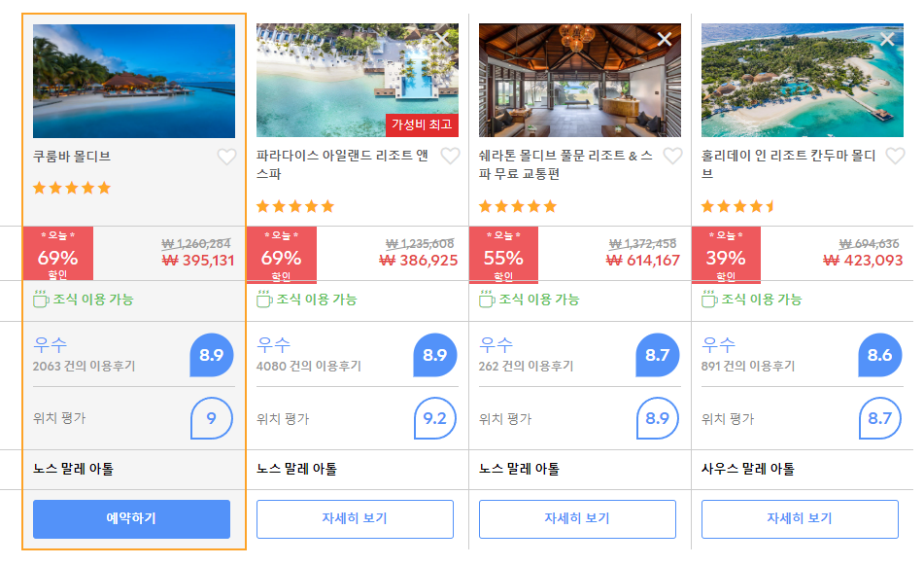Image resolution: width=924 pixels, height=565 pixels.
Task: Click the 쿠룸바 몰디브 hotel name
Action: click(x=72, y=157)
